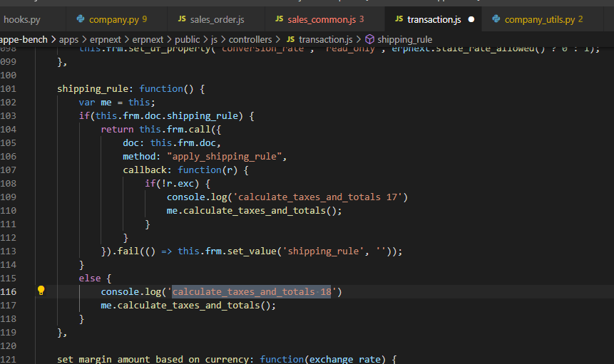Viewport: 614px width, 364px height.
Task: Click 'return this.frm.call({' on line 104
Action: pyautogui.click(x=161, y=130)
